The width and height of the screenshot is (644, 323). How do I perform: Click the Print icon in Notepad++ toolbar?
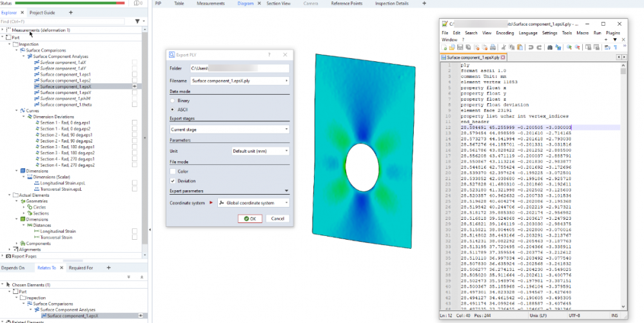pyautogui.click(x=493, y=47)
